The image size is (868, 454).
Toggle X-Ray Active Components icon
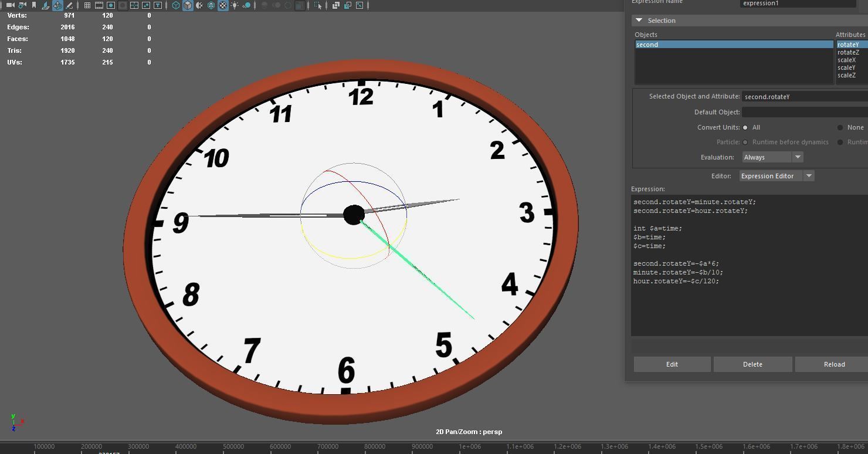pos(347,5)
